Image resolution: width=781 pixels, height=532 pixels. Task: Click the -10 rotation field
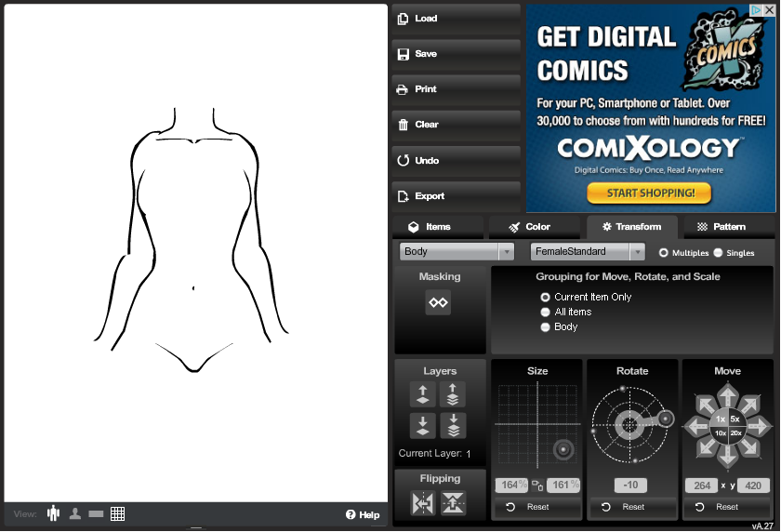630,485
